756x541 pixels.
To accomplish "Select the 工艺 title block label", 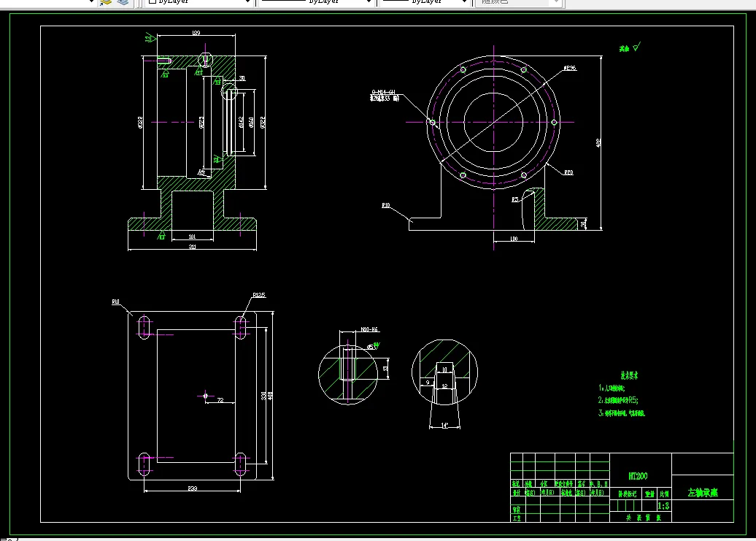I will pyautogui.click(x=517, y=518).
